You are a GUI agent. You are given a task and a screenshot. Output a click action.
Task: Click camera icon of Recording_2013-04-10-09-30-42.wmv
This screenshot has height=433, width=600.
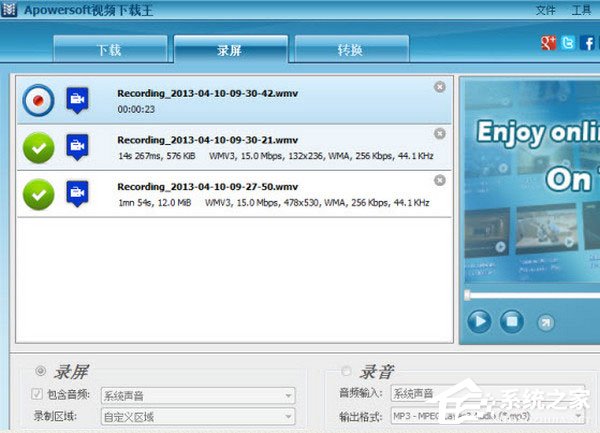point(77,100)
